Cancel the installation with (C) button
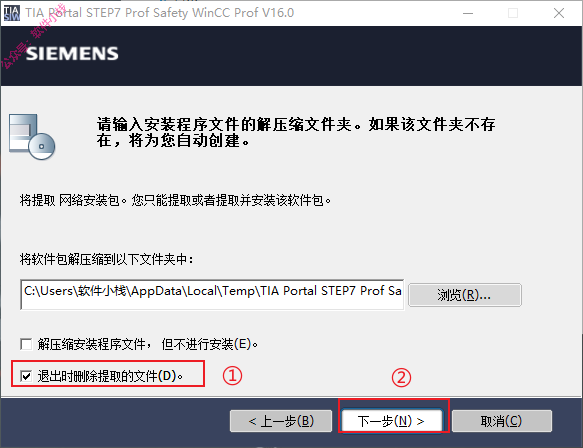This screenshot has height=448, width=583. click(502, 421)
